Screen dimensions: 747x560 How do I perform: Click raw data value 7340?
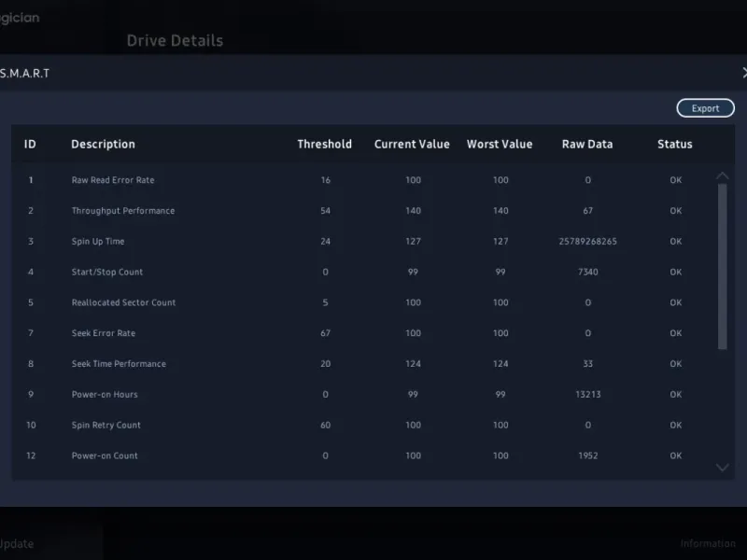click(x=588, y=272)
